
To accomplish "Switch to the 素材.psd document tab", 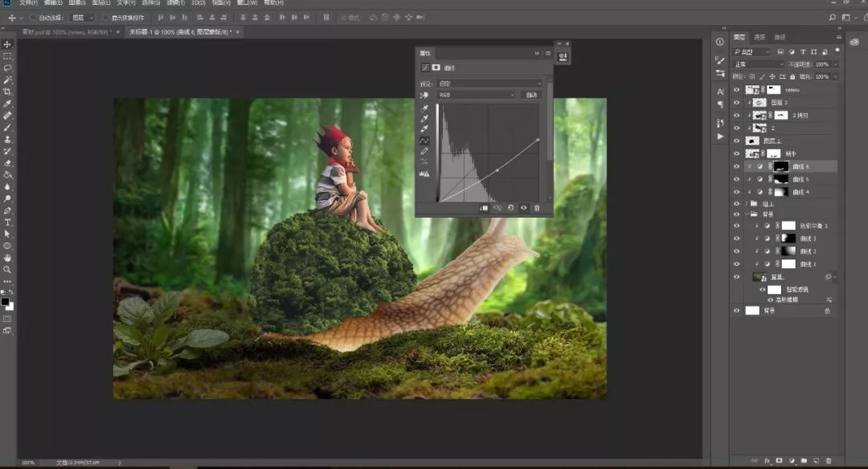I will click(68, 32).
